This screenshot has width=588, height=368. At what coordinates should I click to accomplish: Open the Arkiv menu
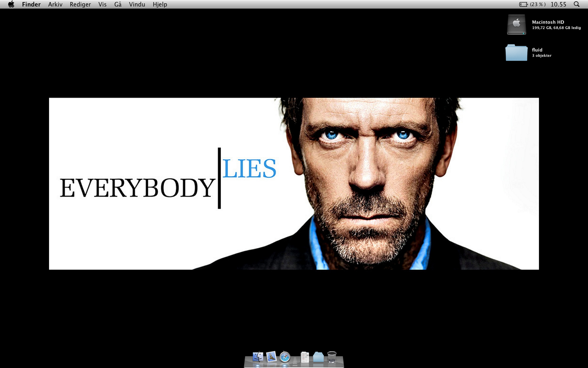55,4
